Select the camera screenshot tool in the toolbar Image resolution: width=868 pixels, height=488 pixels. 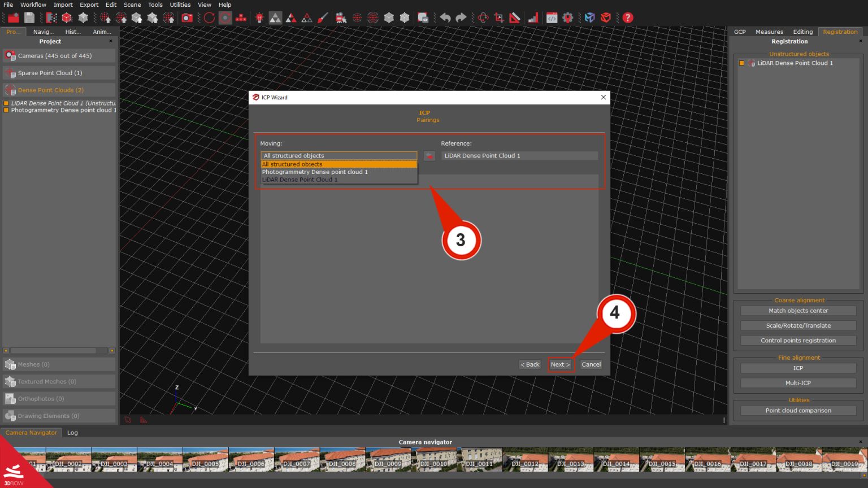[x=188, y=18]
